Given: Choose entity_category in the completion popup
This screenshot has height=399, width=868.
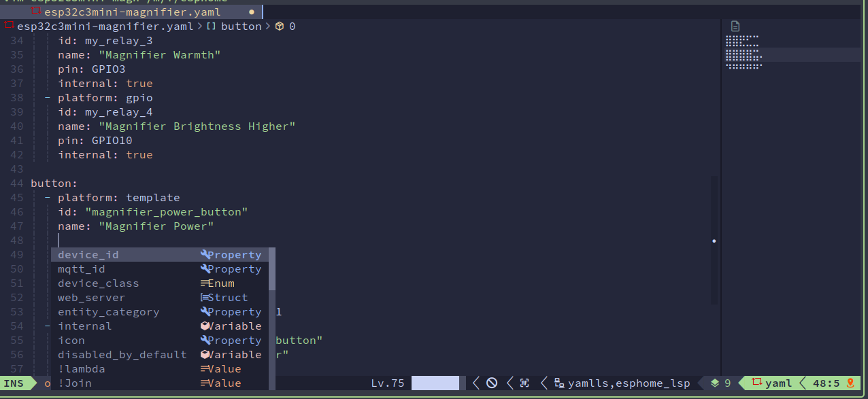Looking at the screenshot, I should click(107, 311).
